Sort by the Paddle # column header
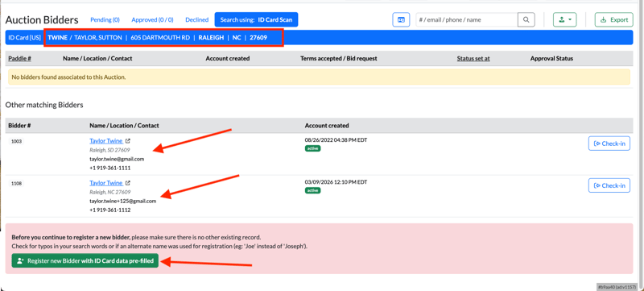Screen dimensions: 644x291 click(19, 58)
